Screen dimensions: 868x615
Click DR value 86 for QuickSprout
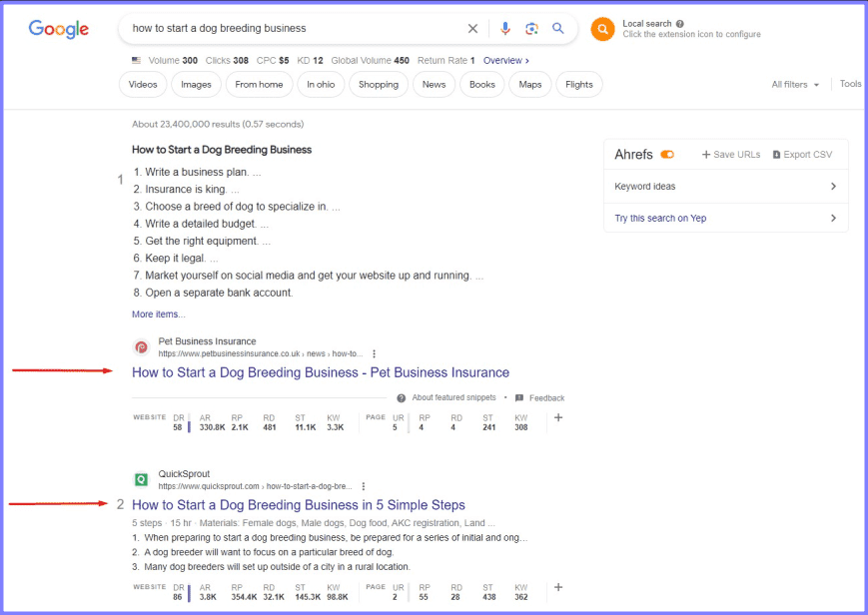click(x=178, y=597)
